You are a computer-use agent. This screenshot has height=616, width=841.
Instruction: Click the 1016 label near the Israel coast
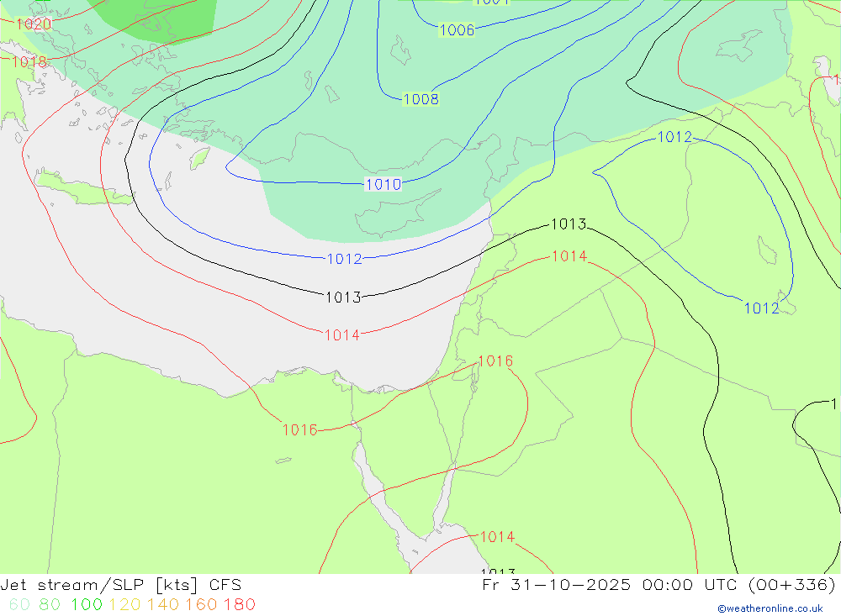[495, 361]
